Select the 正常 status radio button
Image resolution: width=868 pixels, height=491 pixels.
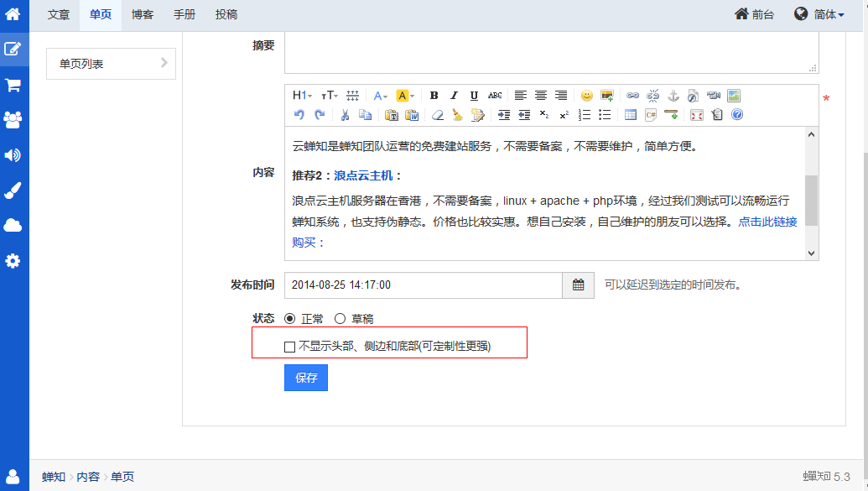290,319
